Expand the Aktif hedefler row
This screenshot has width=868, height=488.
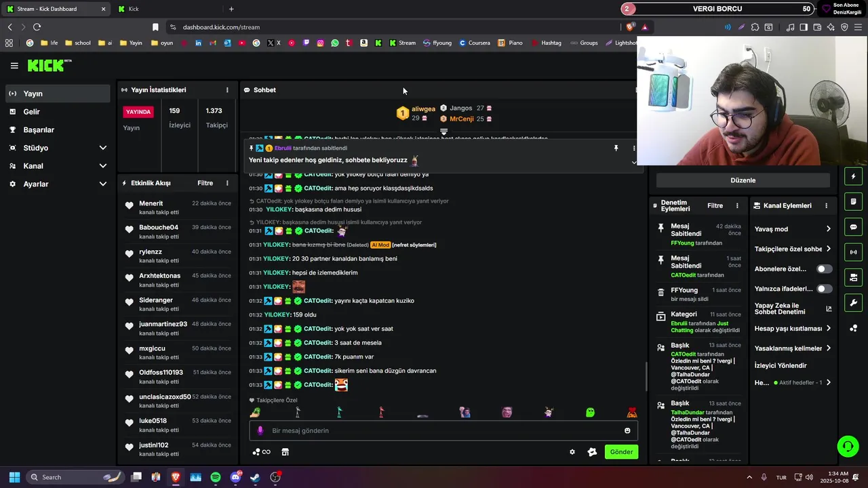pos(793,382)
